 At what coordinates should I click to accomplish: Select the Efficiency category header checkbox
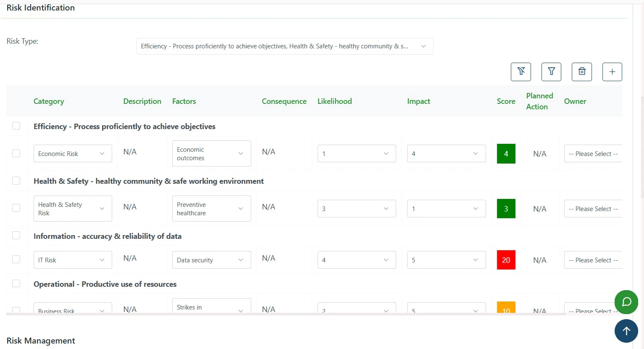tap(16, 125)
